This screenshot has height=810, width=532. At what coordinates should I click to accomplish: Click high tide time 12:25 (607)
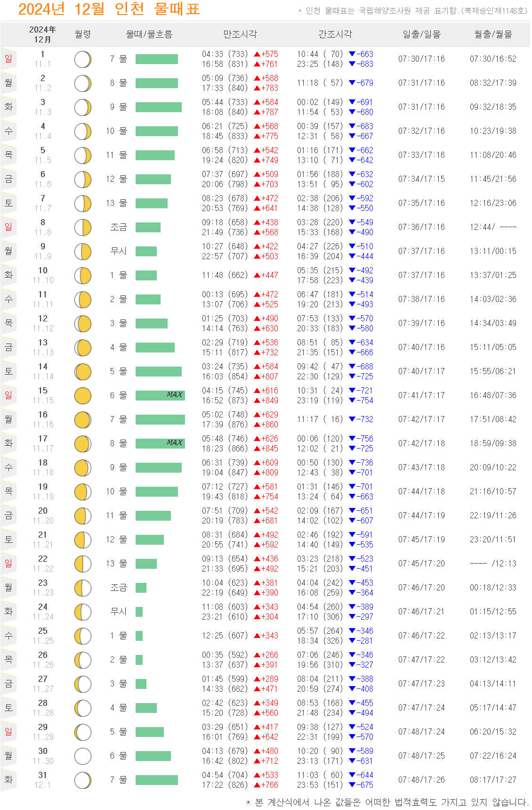point(225,636)
